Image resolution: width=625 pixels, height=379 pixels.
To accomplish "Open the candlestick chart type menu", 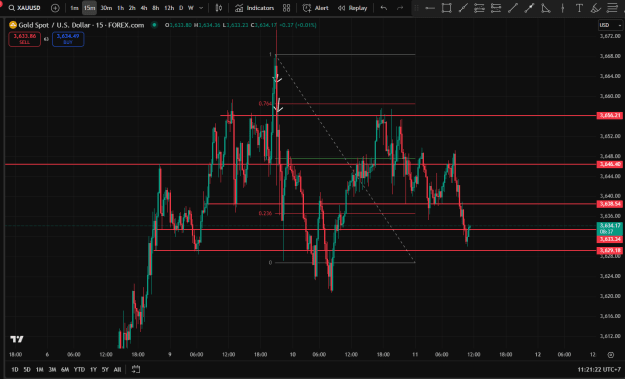I will pyautogui.click(x=219, y=8).
